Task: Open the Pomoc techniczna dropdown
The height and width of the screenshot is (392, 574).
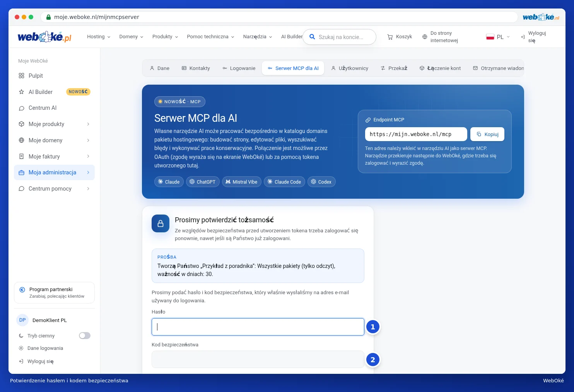Action: click(210, 37)
